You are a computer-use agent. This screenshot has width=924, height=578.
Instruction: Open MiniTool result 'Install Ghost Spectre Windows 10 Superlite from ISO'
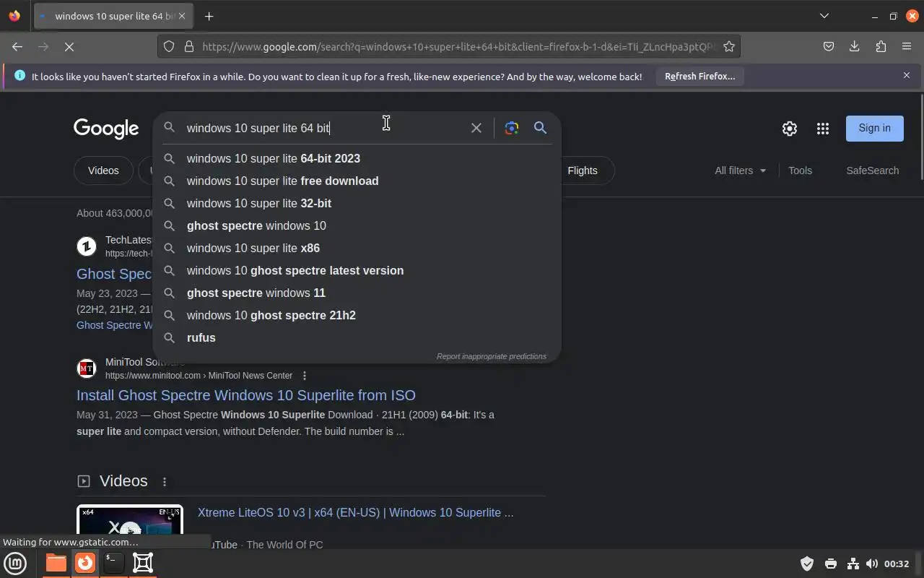pyautogui.click(x=246, y=395)
